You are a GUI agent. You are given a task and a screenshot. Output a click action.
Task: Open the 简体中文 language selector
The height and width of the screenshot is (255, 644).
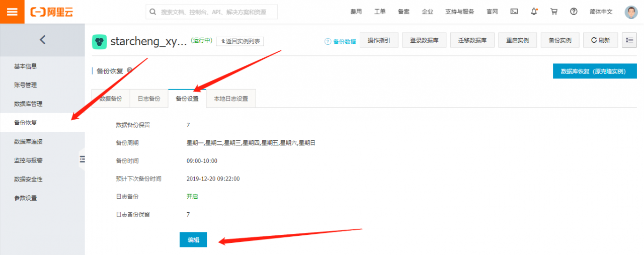point(601,12)
